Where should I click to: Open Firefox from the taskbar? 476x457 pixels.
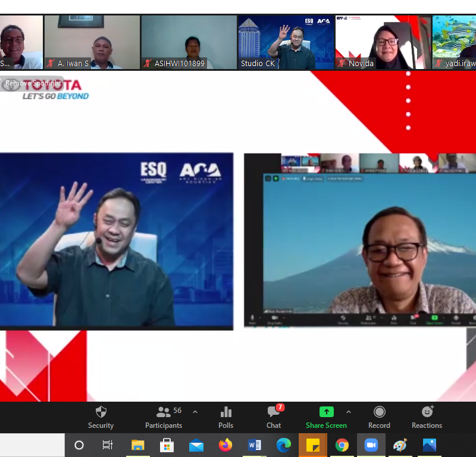(x=225, y=445)
